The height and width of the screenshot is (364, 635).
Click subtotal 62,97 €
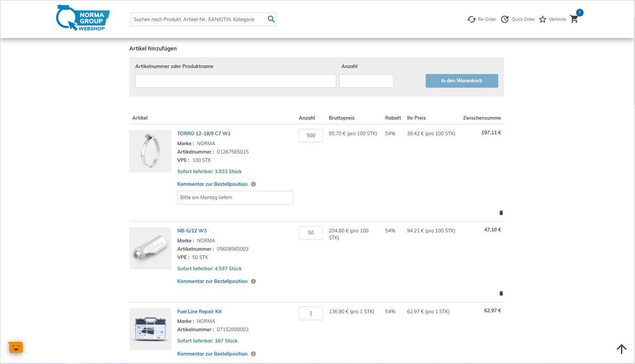[493, 311]
